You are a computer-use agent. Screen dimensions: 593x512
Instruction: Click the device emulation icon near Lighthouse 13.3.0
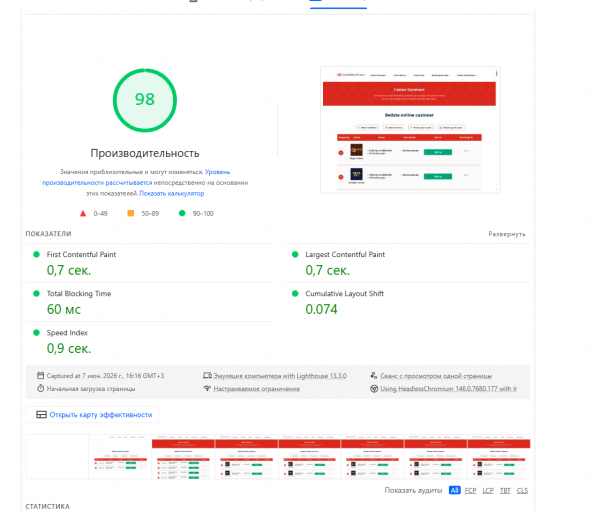point(207,375)
